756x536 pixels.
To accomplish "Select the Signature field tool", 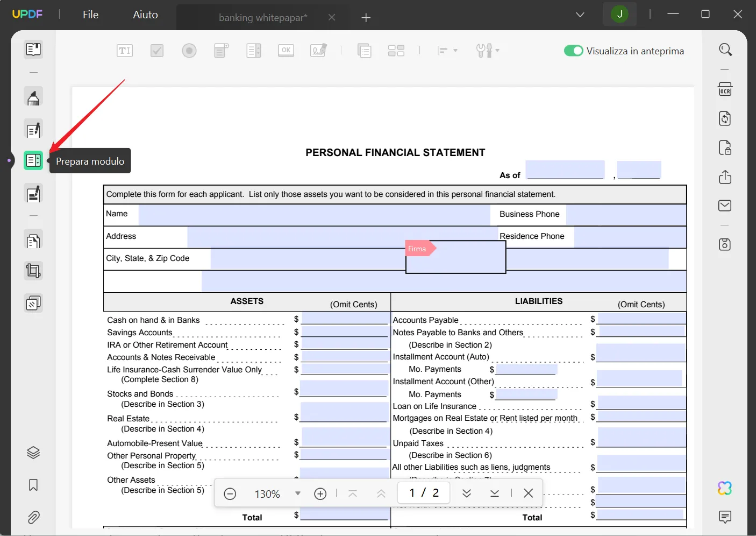I will (318, 51).
